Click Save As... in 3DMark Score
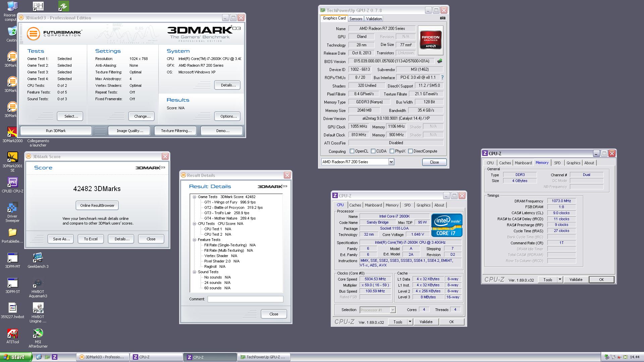The image size is (644, 362). pyautogui.click(x=61, y=239)
